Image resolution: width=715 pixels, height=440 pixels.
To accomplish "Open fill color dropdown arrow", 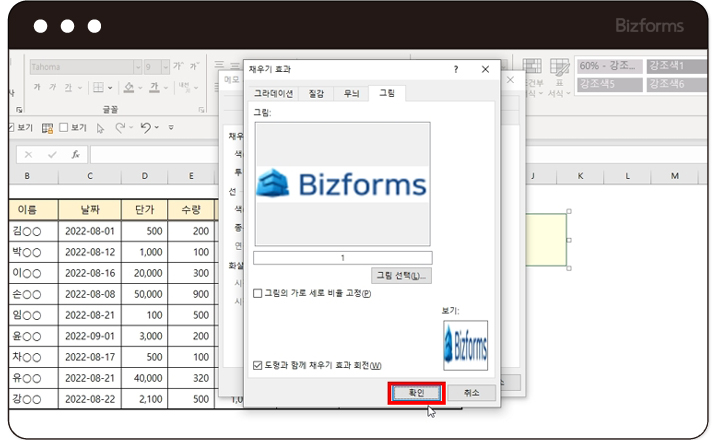I will point(140,88).
